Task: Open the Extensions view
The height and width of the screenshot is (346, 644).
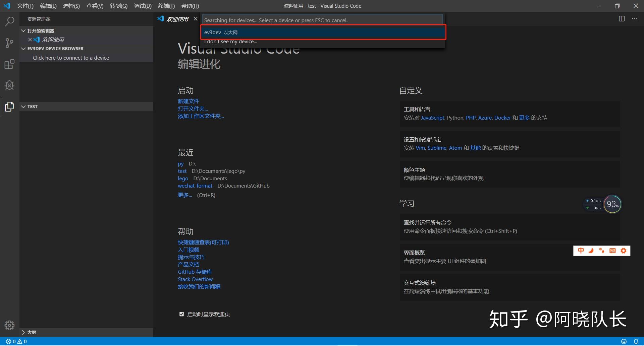Action: tap(9, 64)
